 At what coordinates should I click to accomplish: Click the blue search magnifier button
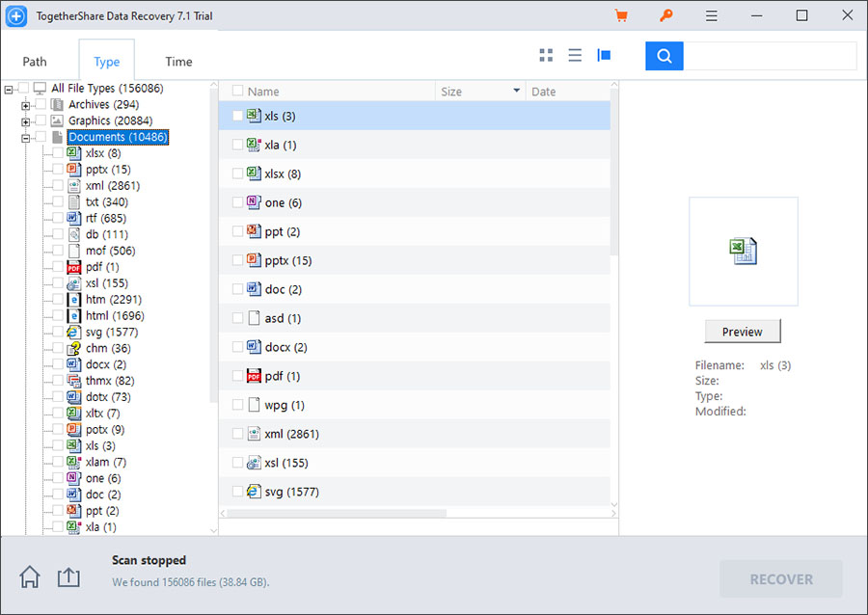(x=665, y=56)
